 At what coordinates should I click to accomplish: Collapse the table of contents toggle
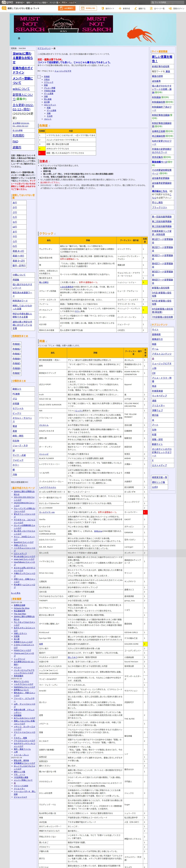(x=39, y=77)
